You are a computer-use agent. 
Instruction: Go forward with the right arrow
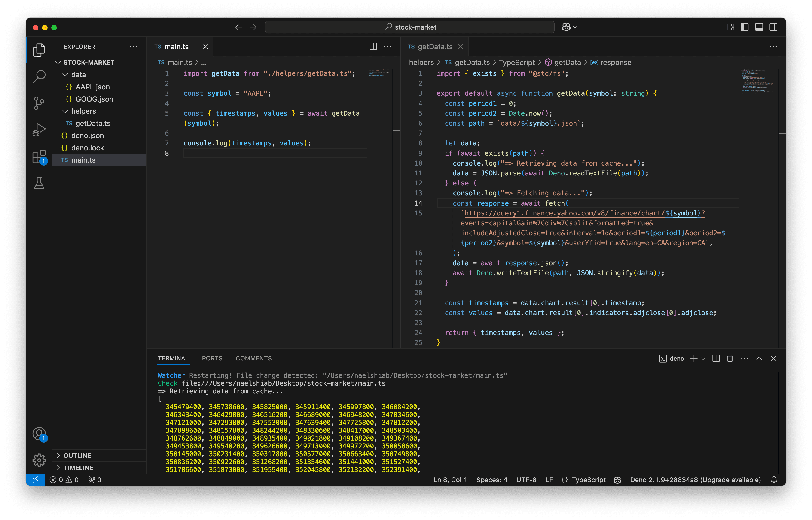pos(253,27)
